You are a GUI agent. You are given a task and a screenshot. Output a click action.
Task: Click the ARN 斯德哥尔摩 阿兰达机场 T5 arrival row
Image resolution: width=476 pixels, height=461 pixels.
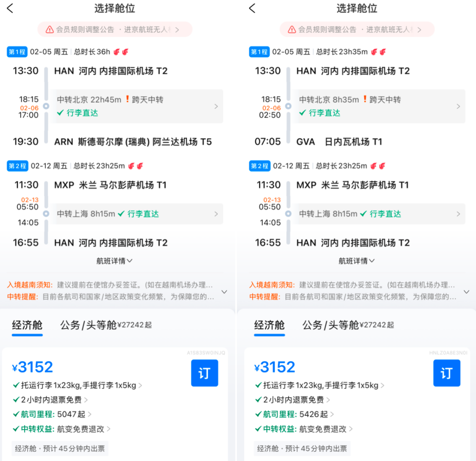pyautogui.click(x=112, y=142)
